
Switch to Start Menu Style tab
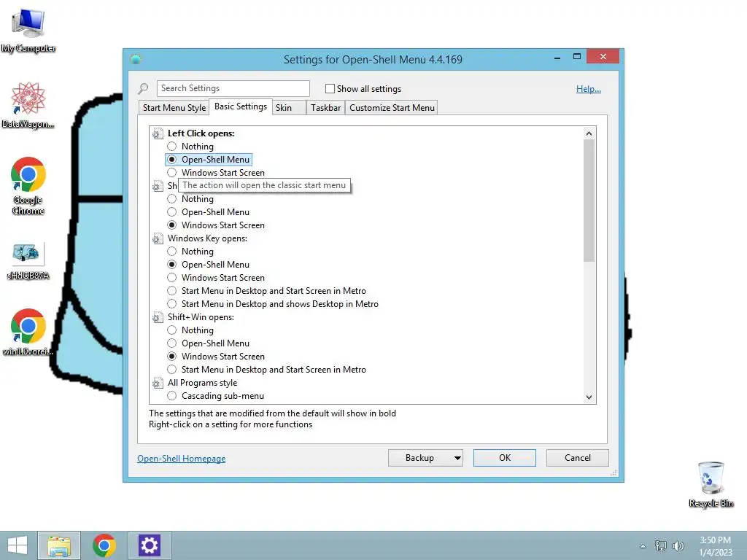[174, 108]
